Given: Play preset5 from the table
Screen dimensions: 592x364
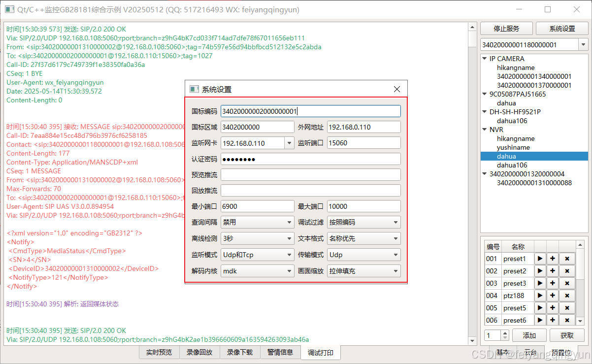Looking at the screenshot, I should (540, 308).
